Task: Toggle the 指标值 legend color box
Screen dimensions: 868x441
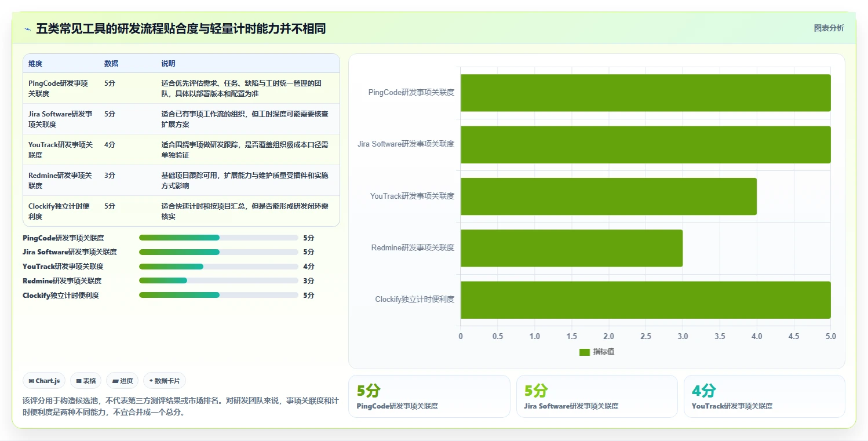Action: click(x=584, y=352)
